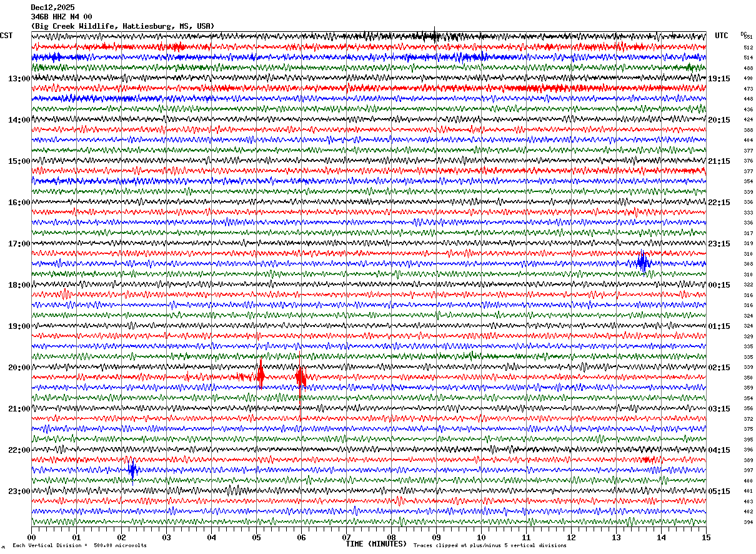Viewport: 756px width, 554px height.
Task: Select the 18:00 CST time label
Action: click(x=19, y=285)
